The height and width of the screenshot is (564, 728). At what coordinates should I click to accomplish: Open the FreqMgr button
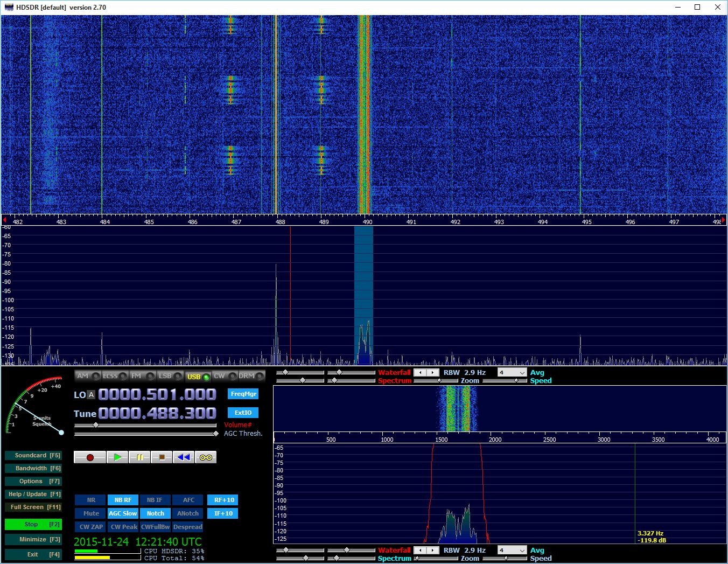(x=243, y=394)
